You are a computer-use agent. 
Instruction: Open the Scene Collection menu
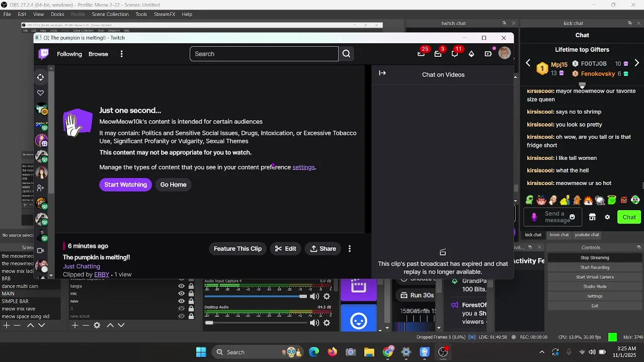click(110, 14)
